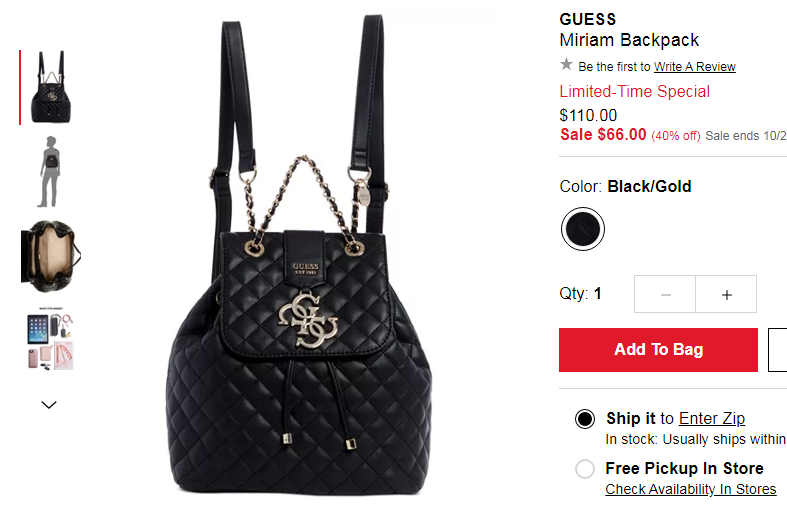This screenshot has height=519, width=787.
Task: Click the review star icon
Action: pos(566,64)
